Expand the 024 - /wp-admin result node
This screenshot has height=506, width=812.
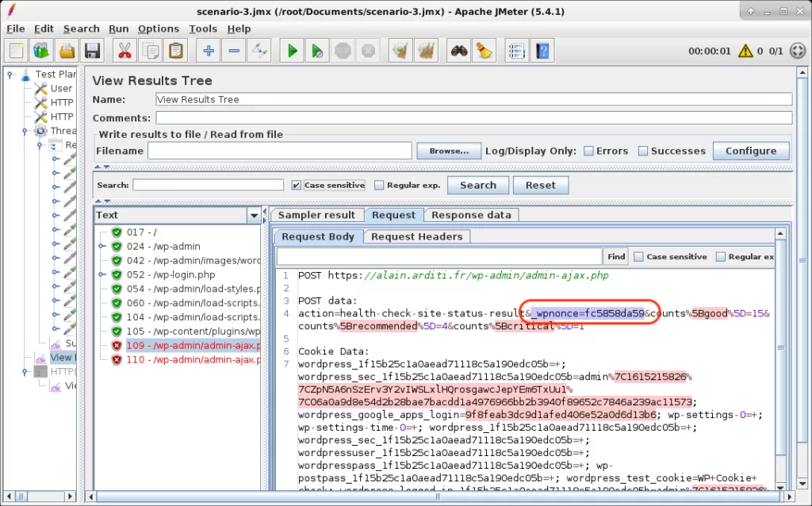click(102, 247)
